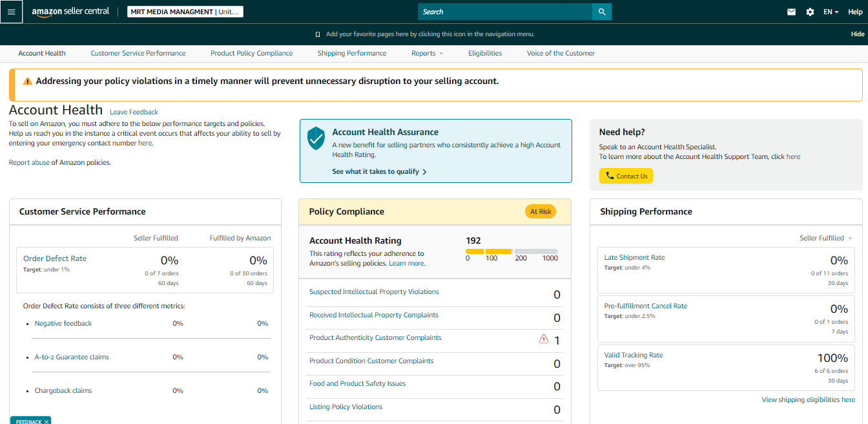This screenshot has width=868, height=424.
Task: Click the Feedback tab label
Action: pos(28,421)
